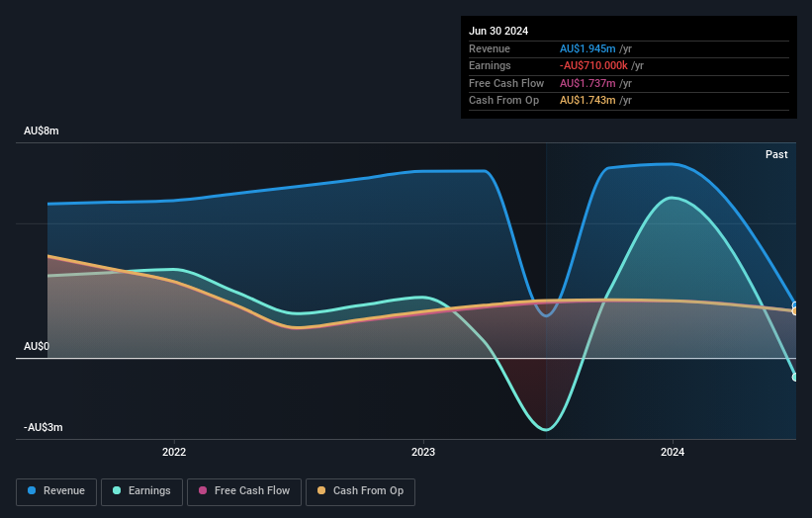Click the Past label on chart
Viewport: 812px width, 518px height.
[776, 155]
